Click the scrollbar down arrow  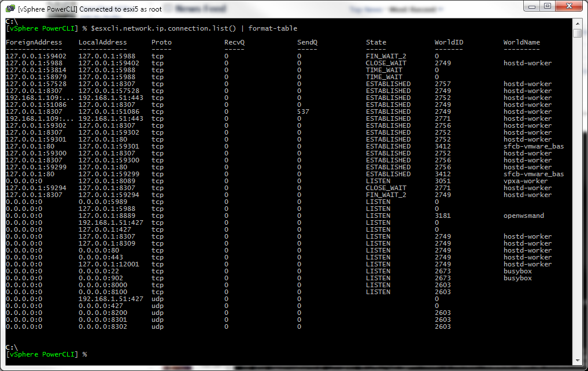[x=578, y=361]
